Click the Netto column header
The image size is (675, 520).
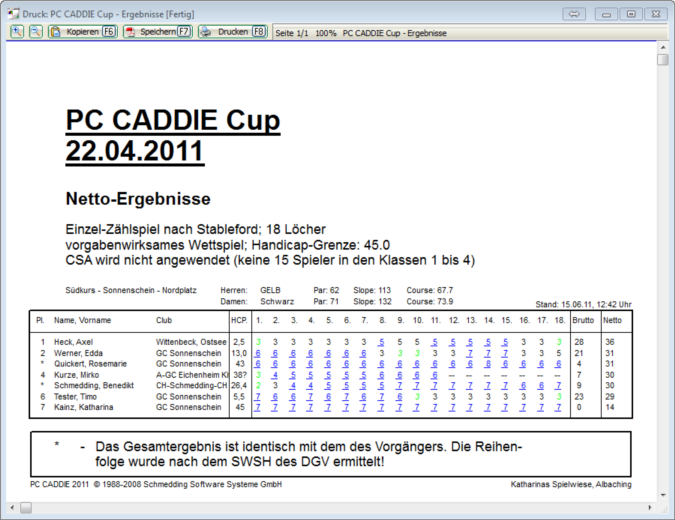pos(612,320)
